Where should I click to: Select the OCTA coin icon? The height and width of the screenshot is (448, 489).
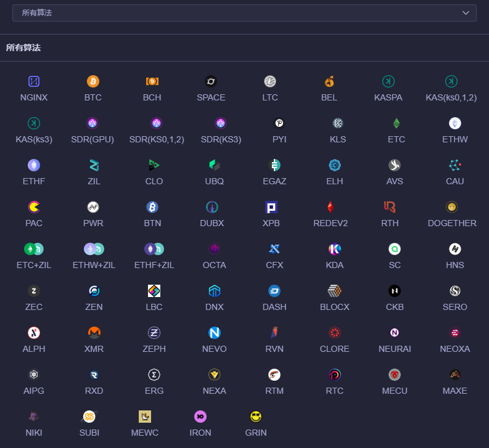coord(214,249)
